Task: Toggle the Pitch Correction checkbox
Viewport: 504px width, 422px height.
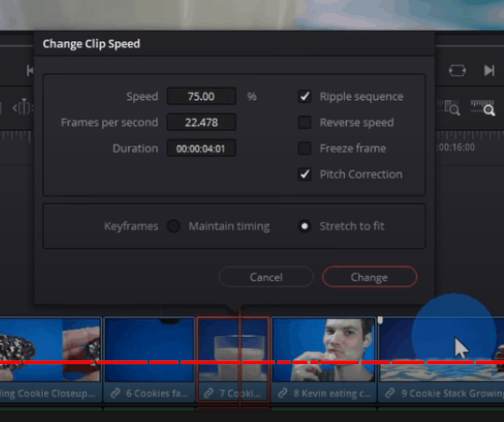Action: (x=305, y=174)
